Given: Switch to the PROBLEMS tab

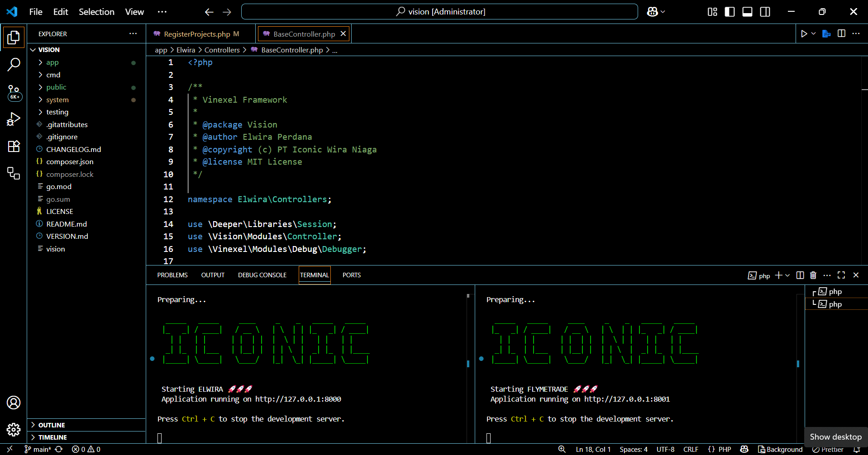Looking at the screenshot, I should (172, 275).
